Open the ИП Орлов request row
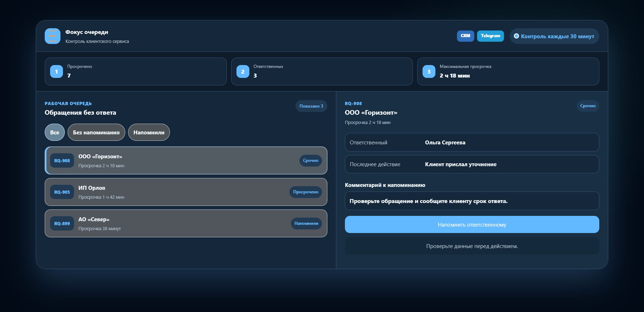Screen dimensions: 644x312 tap(186, 192)
